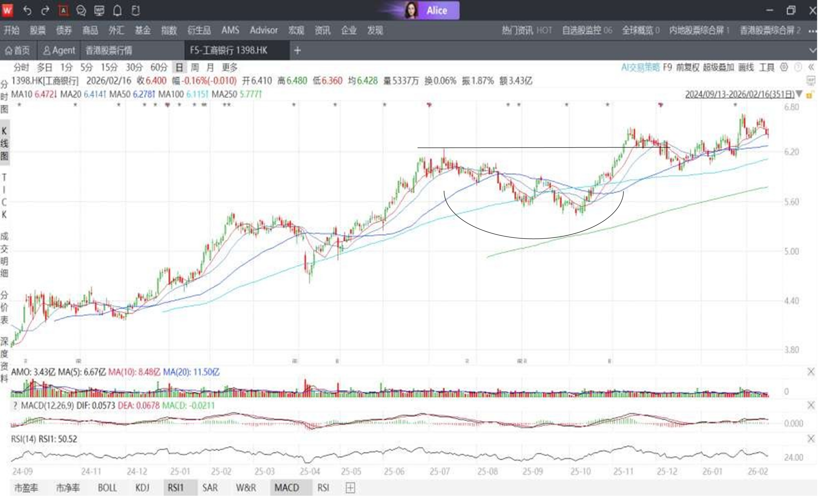Open the notification bell icon
Viewport: 821px width, 504px height.
tap(117, 11)
